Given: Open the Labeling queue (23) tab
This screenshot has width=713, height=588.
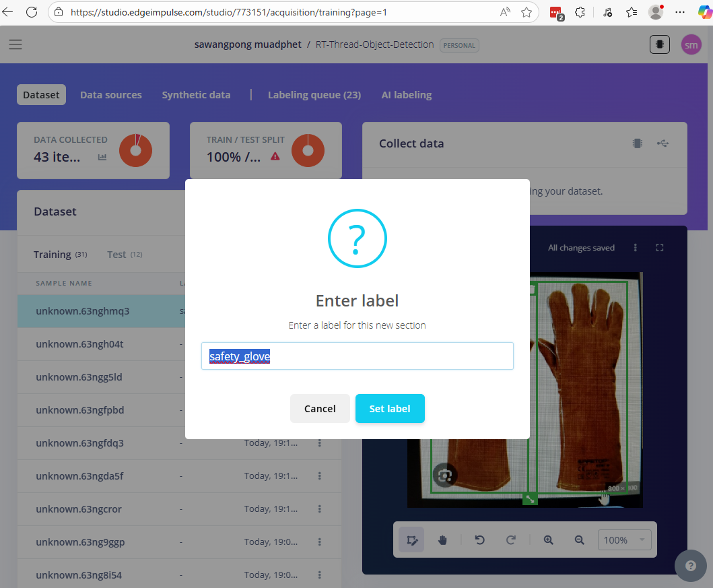Looking at the screenshot, I should click(x=314, y=95).
